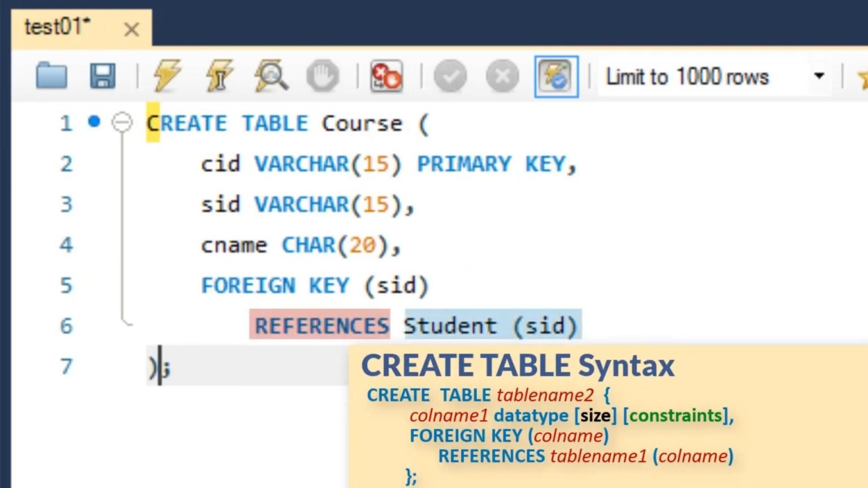This screenshot has width=868, height=488.
Task: Collapse the CREATE TABLE code block
Action: [x=121, y=122]
